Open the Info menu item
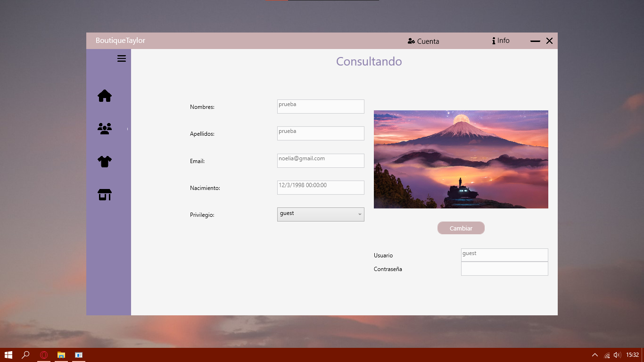644x362 pixels. 501,41
